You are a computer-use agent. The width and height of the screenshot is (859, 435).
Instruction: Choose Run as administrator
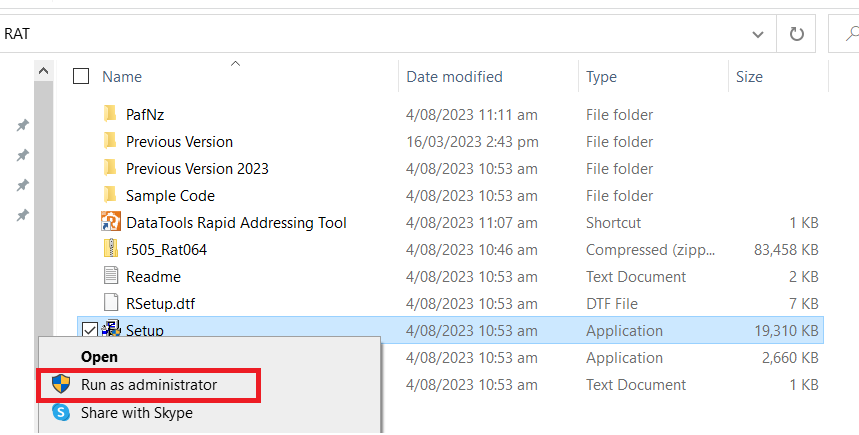tap(148, 385)
